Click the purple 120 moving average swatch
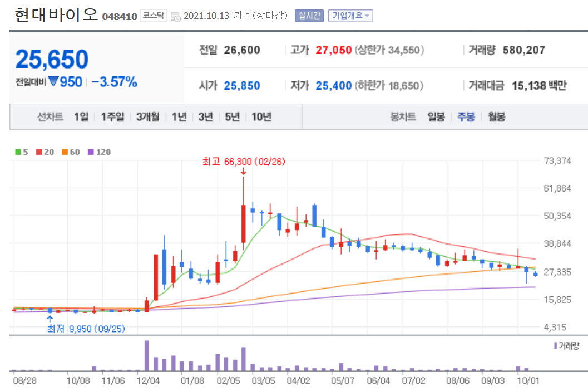This screenshot has height=391, width=588. click(91, 151)
